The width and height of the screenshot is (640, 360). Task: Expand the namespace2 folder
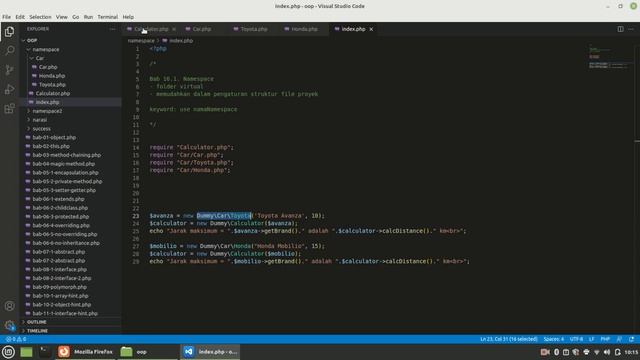(x=70, y=111)
